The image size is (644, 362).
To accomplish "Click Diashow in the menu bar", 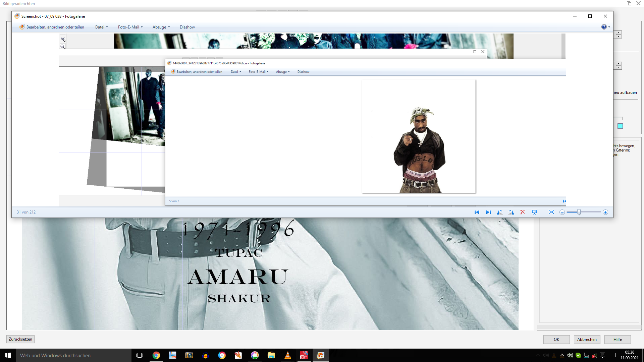I will click(187, 27).
